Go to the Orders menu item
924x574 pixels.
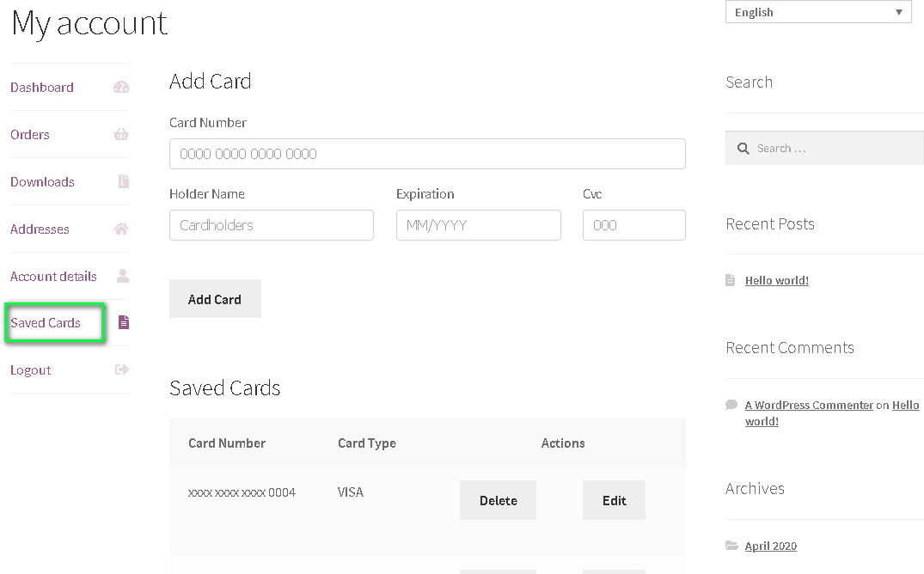(30, 135)
